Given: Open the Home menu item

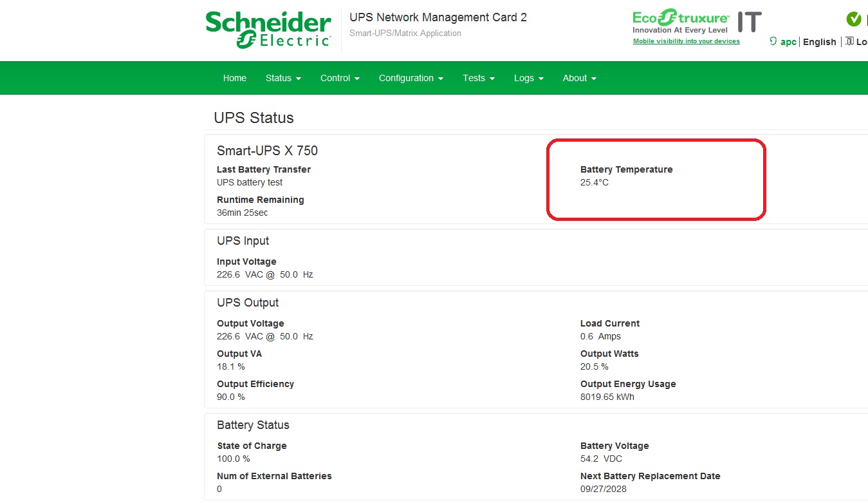Looking at the screenshot, I should pos(235,78).
